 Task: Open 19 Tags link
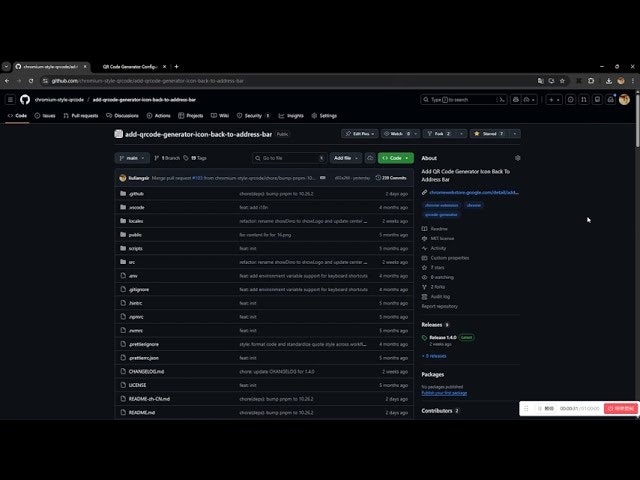point(195,158)
